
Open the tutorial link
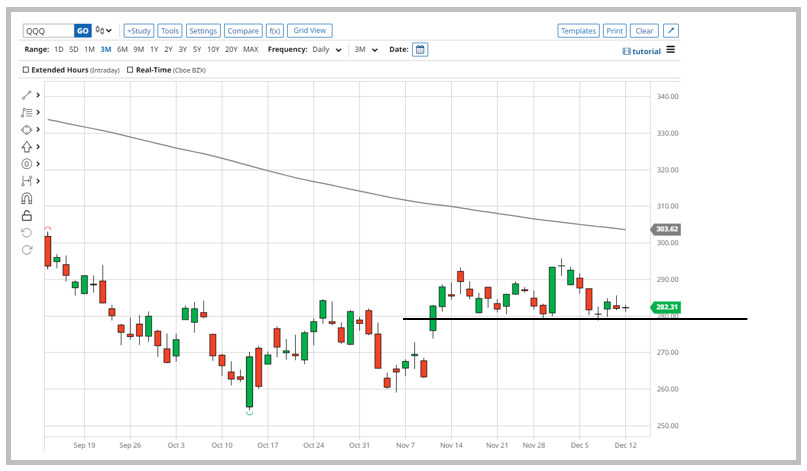point(641,51)
